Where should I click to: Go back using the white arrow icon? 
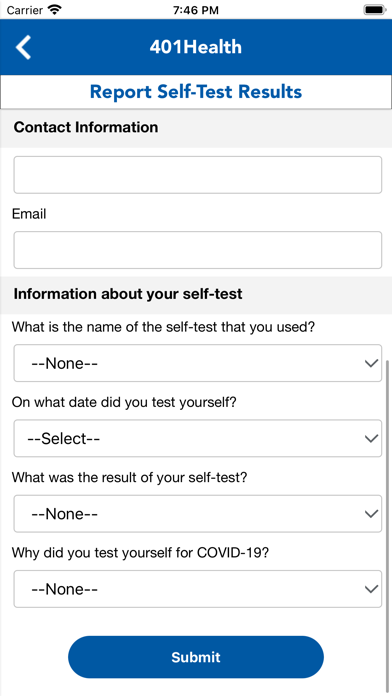click(24, 47)
